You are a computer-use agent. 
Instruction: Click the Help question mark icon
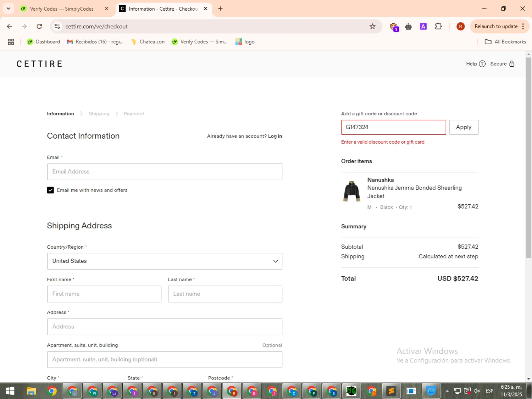482,64
